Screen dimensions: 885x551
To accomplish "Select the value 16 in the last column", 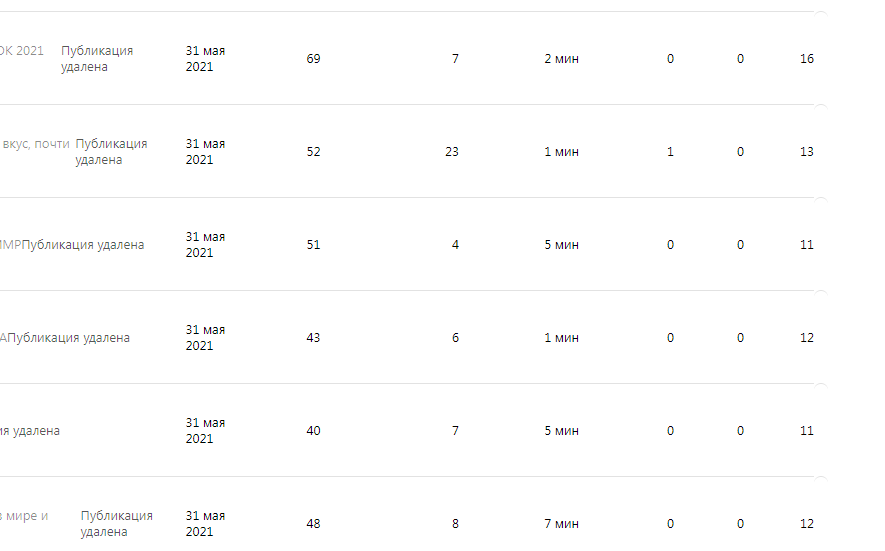I will (807, 59).
